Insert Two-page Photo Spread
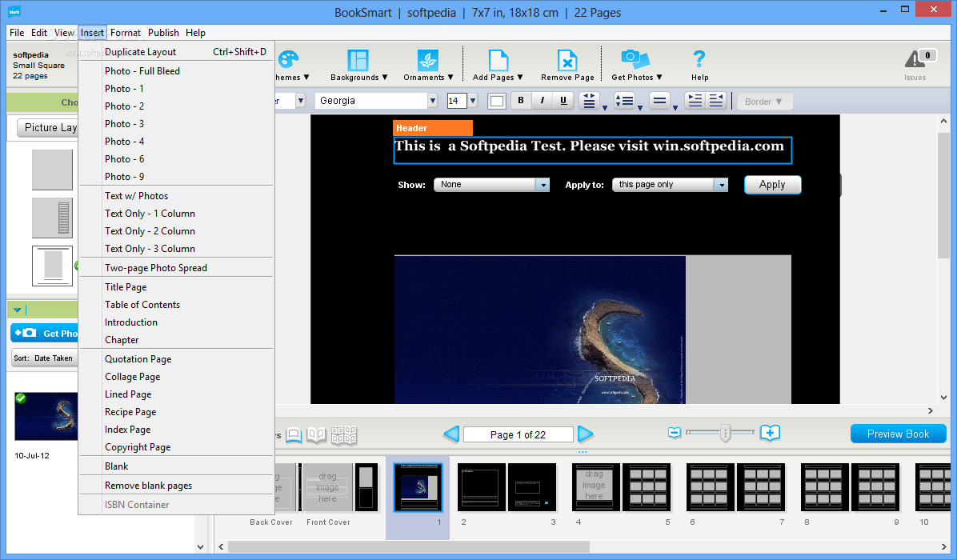 pyautogui.click(x=176, y=268)
